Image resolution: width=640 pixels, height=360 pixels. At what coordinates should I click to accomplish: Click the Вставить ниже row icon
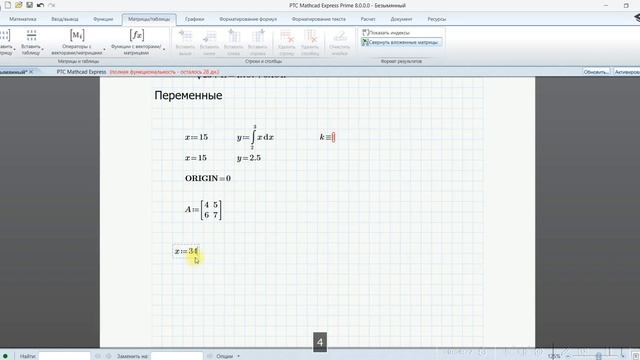pos(209,36)
